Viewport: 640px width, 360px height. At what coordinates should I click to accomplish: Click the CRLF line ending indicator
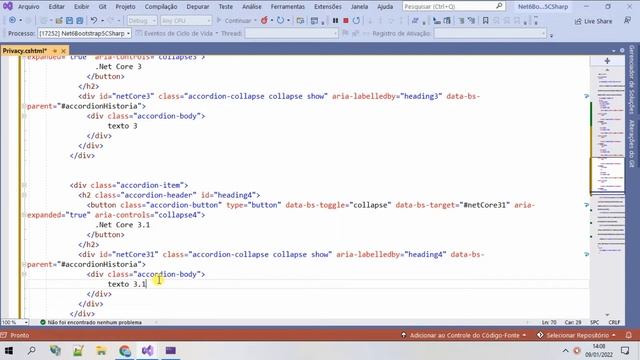[614, 322]
